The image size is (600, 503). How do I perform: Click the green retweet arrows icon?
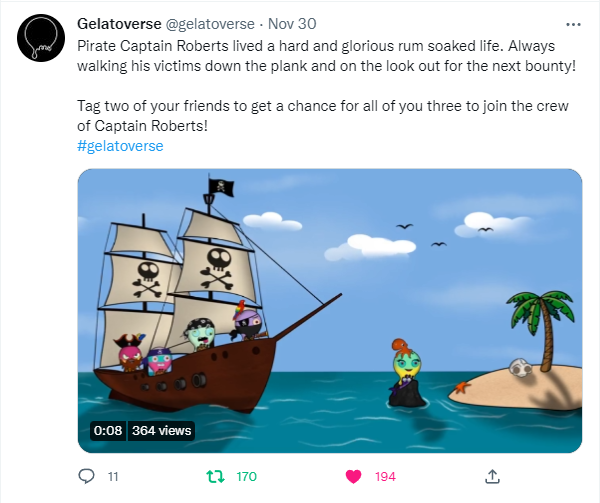point(215,477)
